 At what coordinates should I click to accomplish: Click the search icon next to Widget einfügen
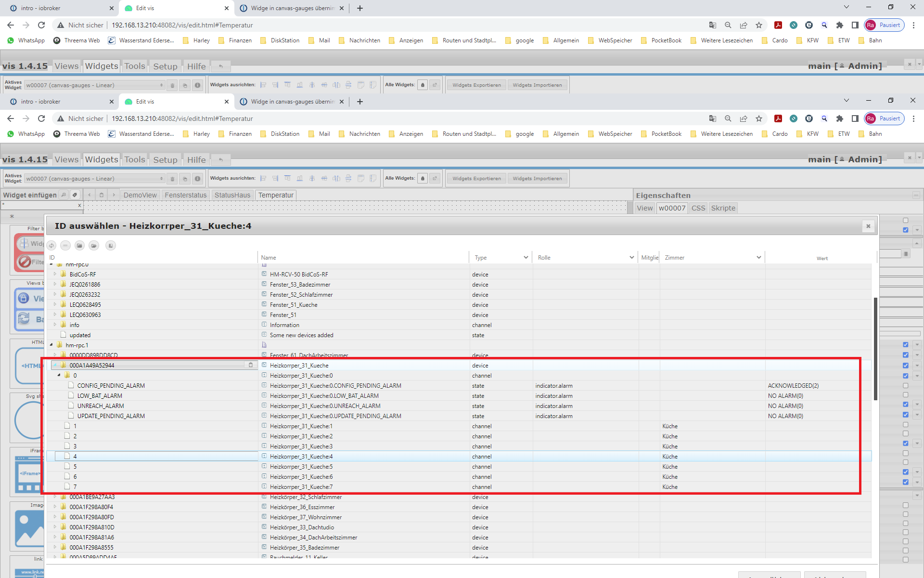(64, 195)
